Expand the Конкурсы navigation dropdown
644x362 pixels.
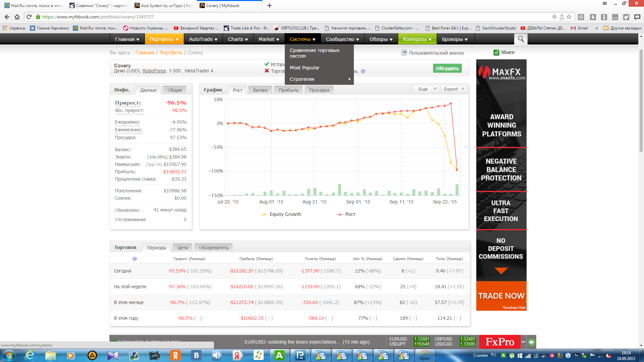417,39
